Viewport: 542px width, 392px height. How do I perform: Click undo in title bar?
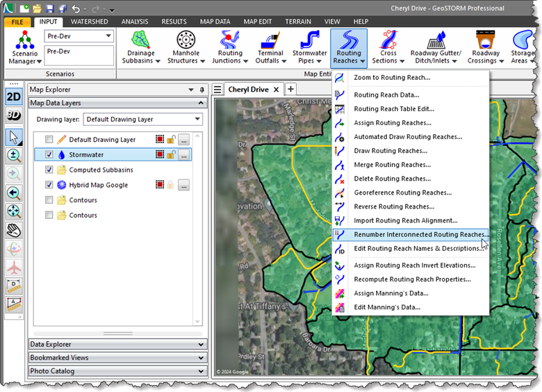pos(76,9)
